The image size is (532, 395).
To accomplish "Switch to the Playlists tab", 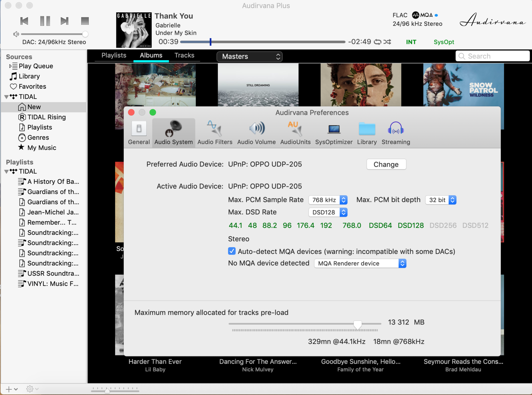I will (x=114, y=55).
